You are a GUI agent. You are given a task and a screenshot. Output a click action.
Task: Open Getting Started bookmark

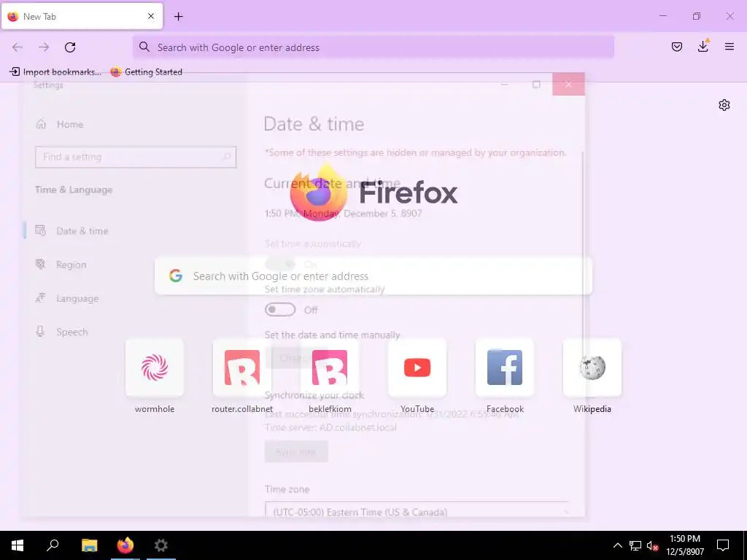(x=146, y=72)
